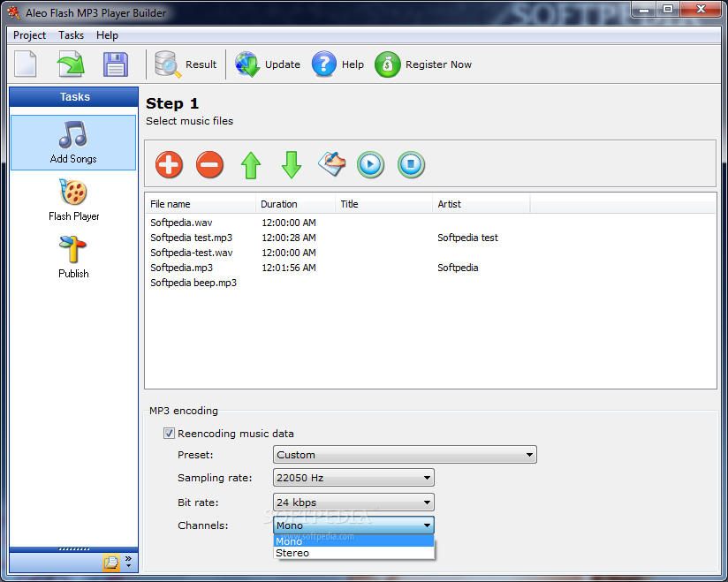728x582 pixels.
Task: Open the Help menu
Action: pos(107,35)
